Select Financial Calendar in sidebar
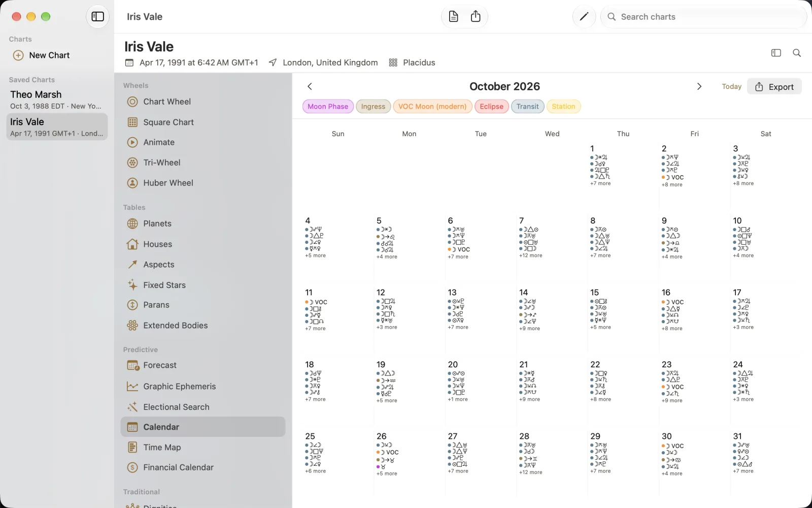 click(x=203, y=467)
